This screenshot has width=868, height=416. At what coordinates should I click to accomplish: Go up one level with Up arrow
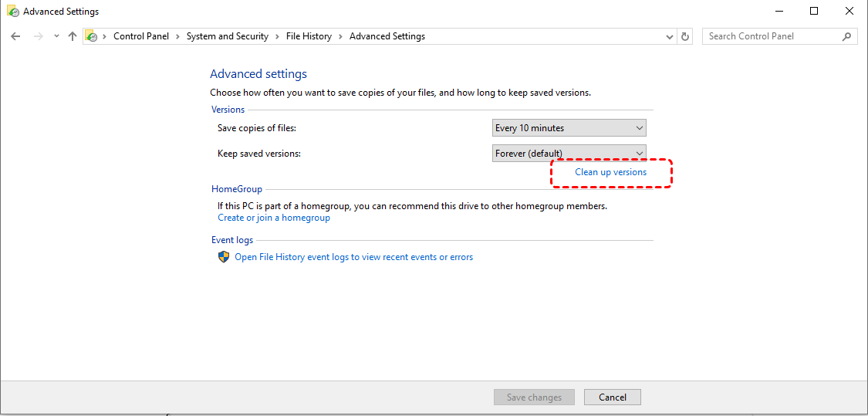[x=72, y=36]
